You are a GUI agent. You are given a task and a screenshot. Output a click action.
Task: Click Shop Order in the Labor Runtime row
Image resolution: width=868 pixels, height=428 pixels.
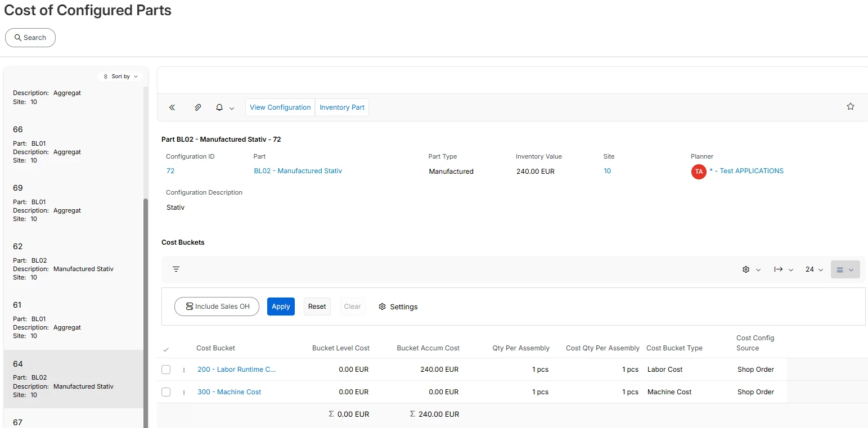tap(755, 370)
